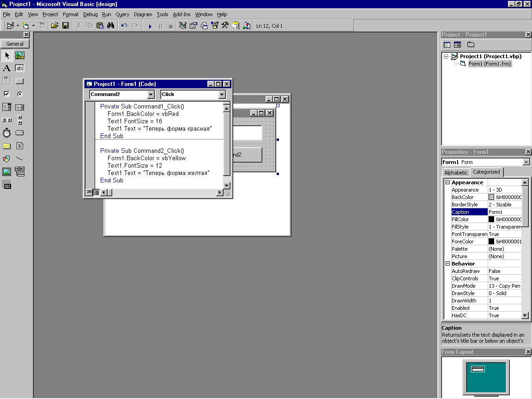Open the Add-Ins menu
532x399 pixels.
click(181, 14)
